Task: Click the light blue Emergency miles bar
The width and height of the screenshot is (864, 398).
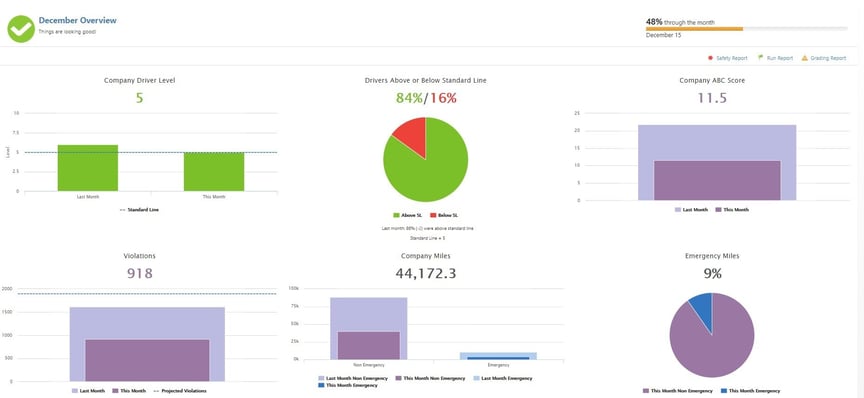Action: click(x=498, y=354)
